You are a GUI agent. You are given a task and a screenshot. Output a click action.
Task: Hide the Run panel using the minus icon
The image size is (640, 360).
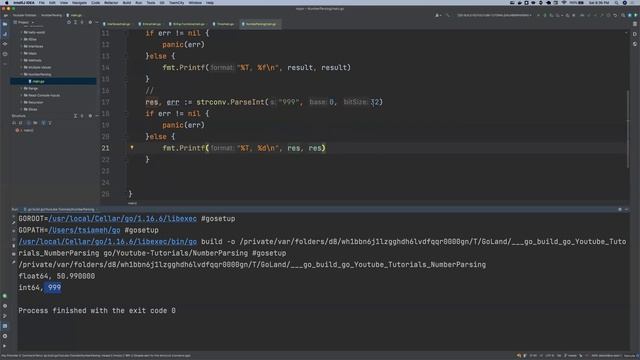627,209
